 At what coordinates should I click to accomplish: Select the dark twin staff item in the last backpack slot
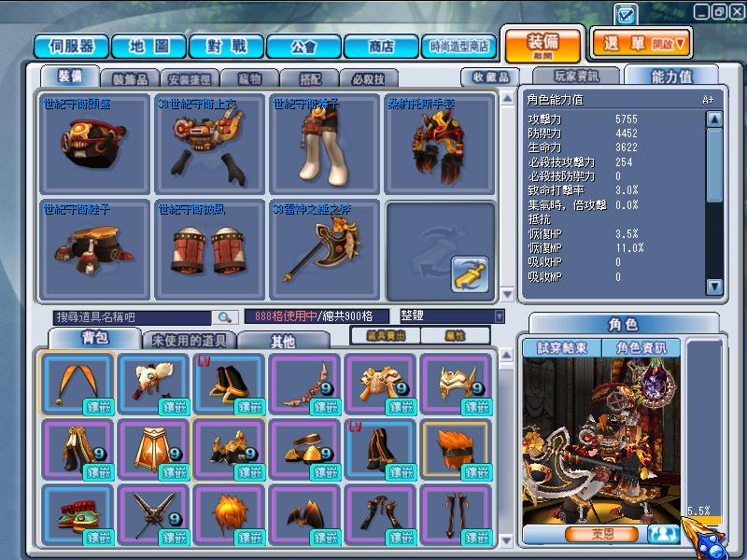click(456, 514)
